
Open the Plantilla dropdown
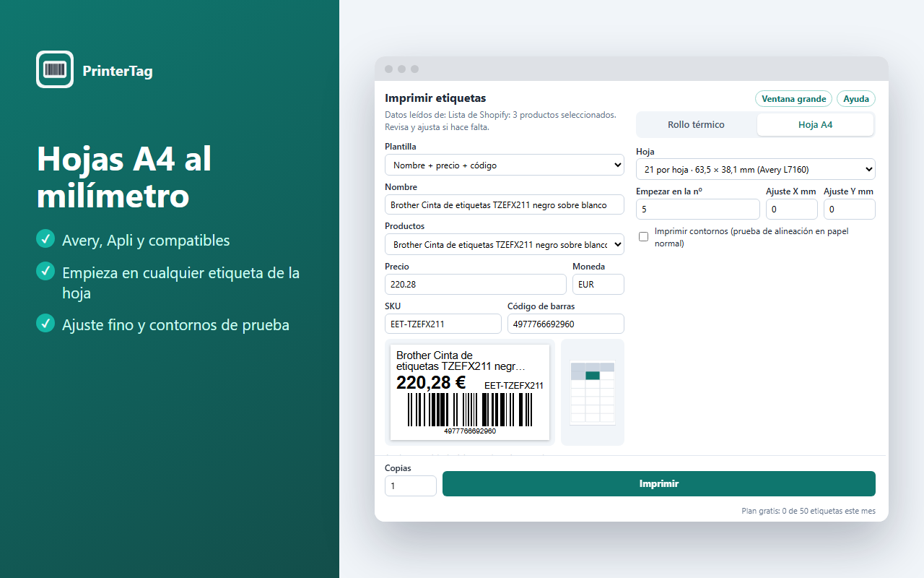click(x=505, y=165)
